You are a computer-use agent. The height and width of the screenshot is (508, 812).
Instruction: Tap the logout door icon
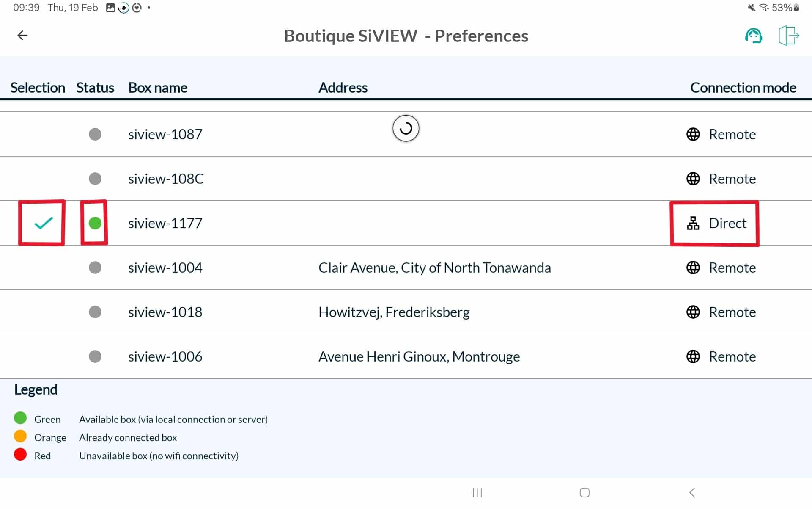pos(788,36)
